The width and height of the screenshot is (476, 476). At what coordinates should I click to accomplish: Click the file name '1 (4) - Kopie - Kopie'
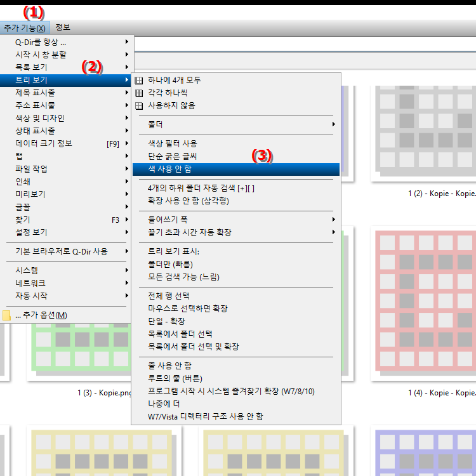click(x=442, y=393)
